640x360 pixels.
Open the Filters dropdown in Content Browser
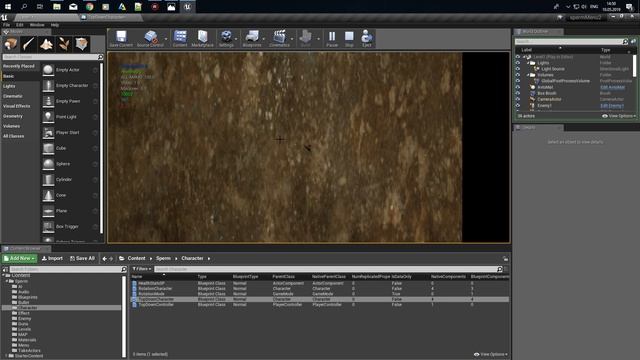[x=142, y=269]
